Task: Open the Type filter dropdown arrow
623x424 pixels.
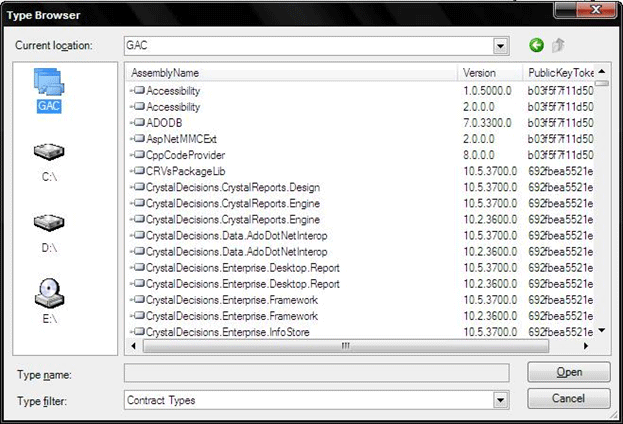Action: click(501, 400)
